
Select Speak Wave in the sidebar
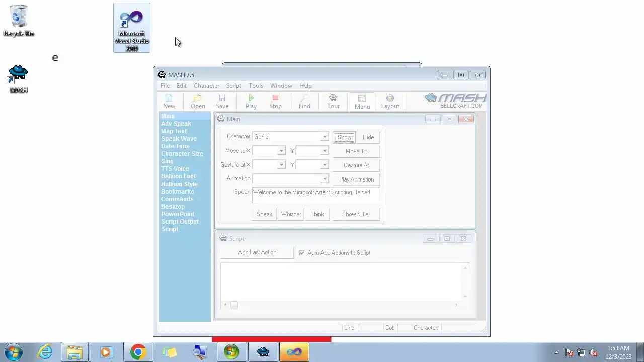pyautogui.click(x=179, y=139)
